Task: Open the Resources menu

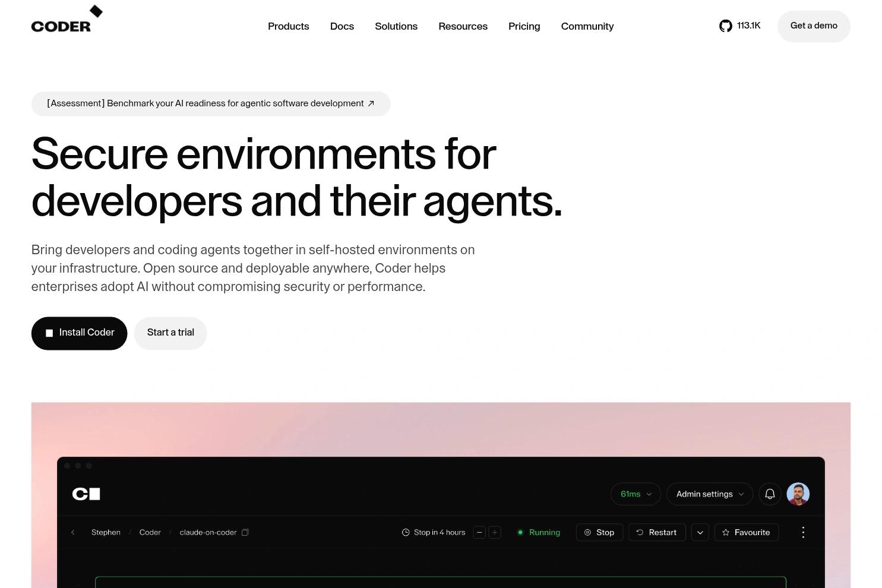Action: click(x=463, y=26)
